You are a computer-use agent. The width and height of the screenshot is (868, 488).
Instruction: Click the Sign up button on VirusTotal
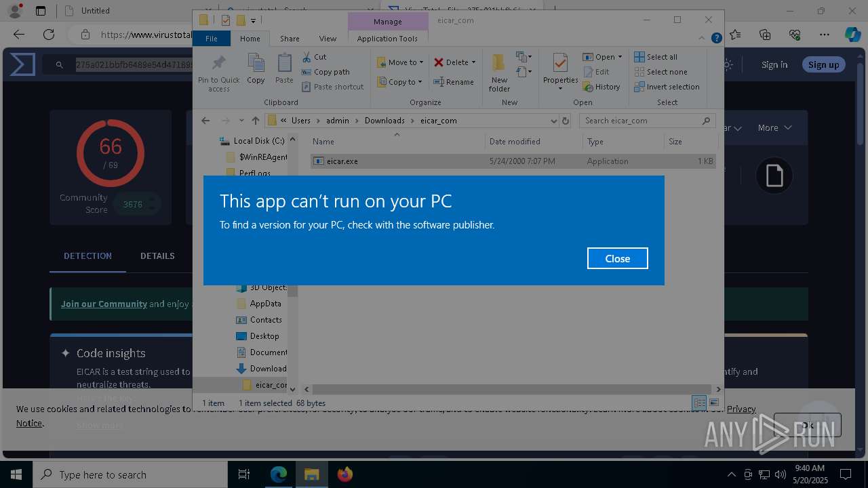click(x=823, y=64)
